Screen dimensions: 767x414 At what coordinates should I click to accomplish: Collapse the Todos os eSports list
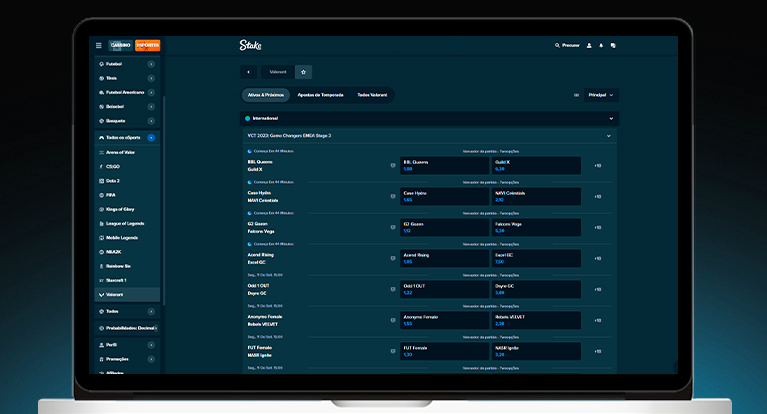pos(151,138)
